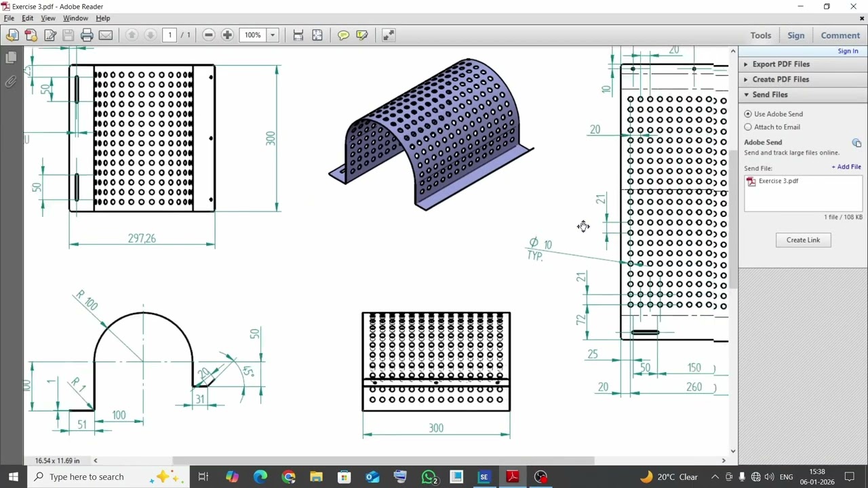Select the Use Adobe Send radio option
Viewport: 868px width, 488px height.
tap(748, 114)
